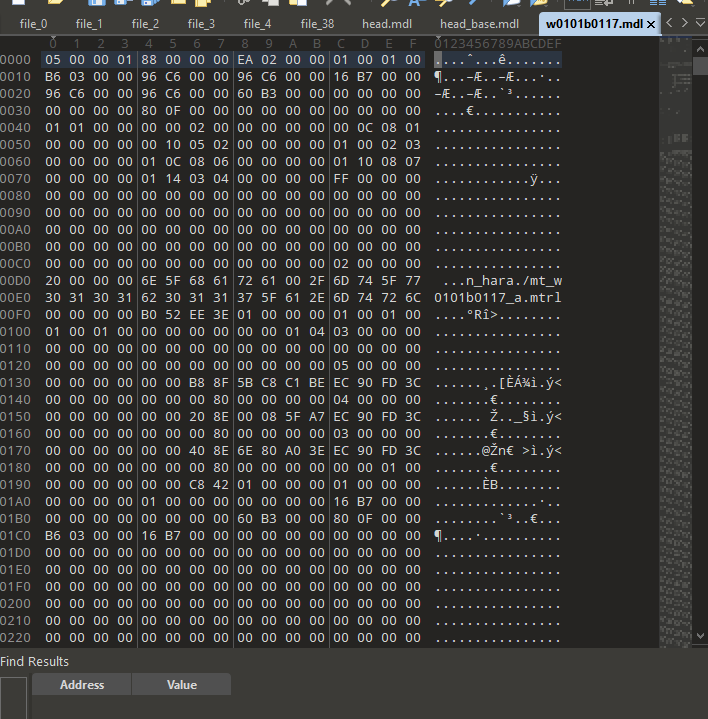Sort Find Results by Address column
Screen dimensions: 708x719
[x=82, y=685]
